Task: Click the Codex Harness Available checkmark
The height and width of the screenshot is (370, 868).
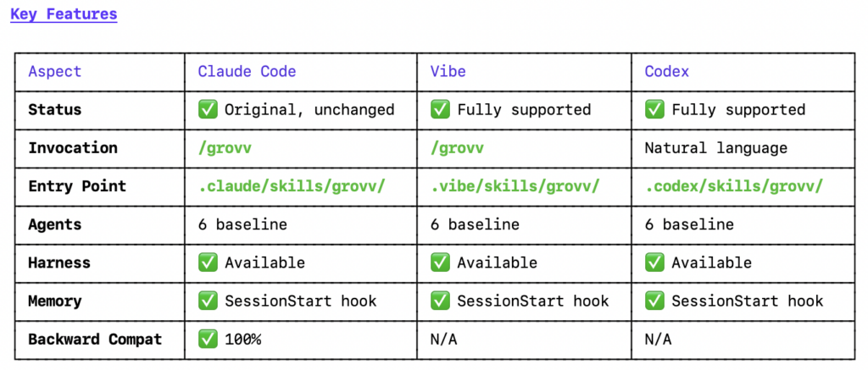Action: pyautogui.click(x=655, y=262)
